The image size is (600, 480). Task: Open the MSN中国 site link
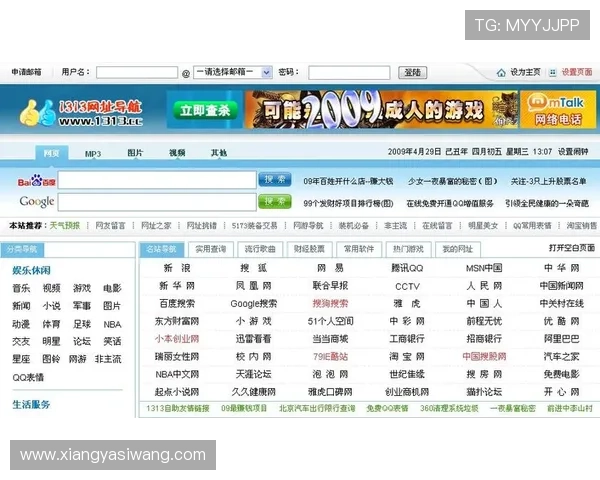point(484,268)
